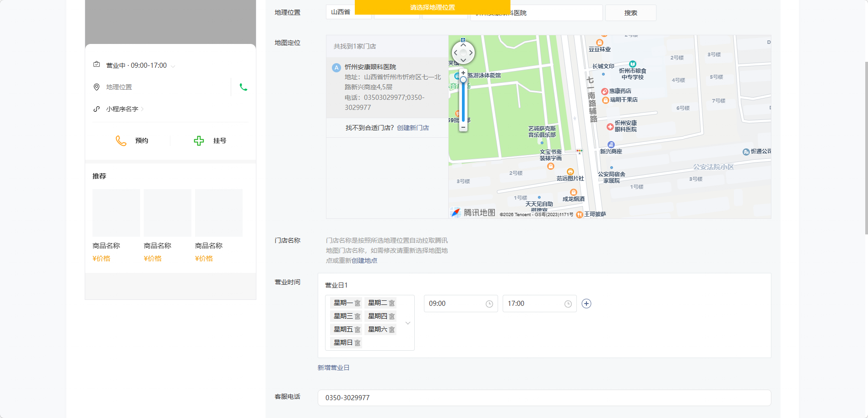
Task: Click the 创建新门店 link
Action: pyautogui.click(x=413, y=128)
